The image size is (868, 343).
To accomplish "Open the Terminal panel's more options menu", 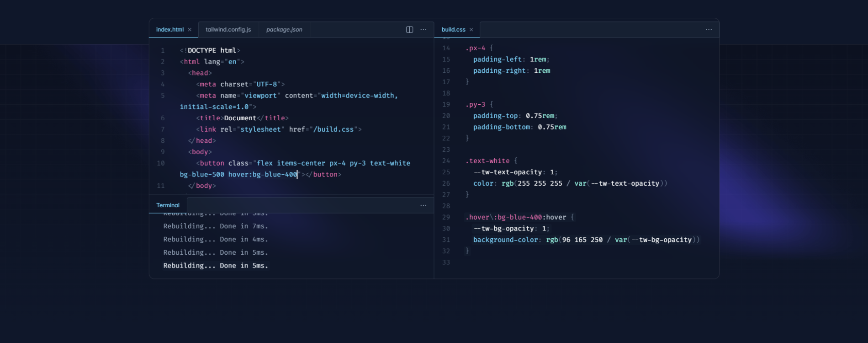I will pyautogui.click(x=423, y=205).
